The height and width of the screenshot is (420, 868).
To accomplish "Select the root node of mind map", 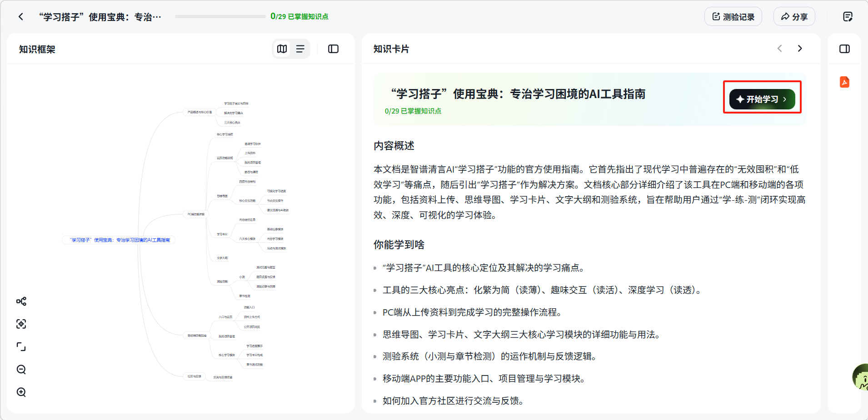I will 119,240.
